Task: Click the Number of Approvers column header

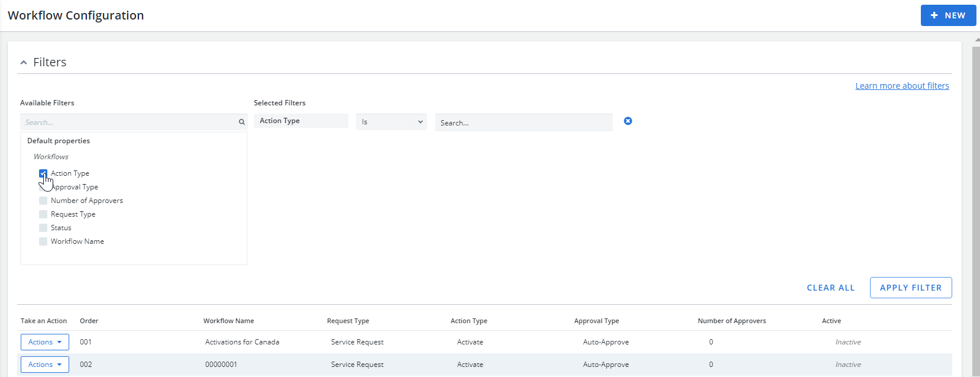Action: (732, 321)
